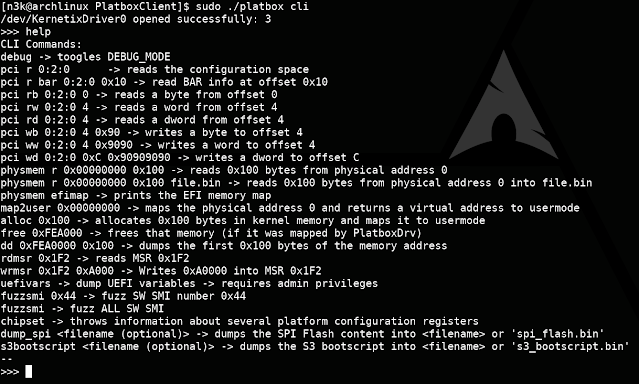Click the Arch Linux logo in background
Screen dimensions: 639x384
504,105
